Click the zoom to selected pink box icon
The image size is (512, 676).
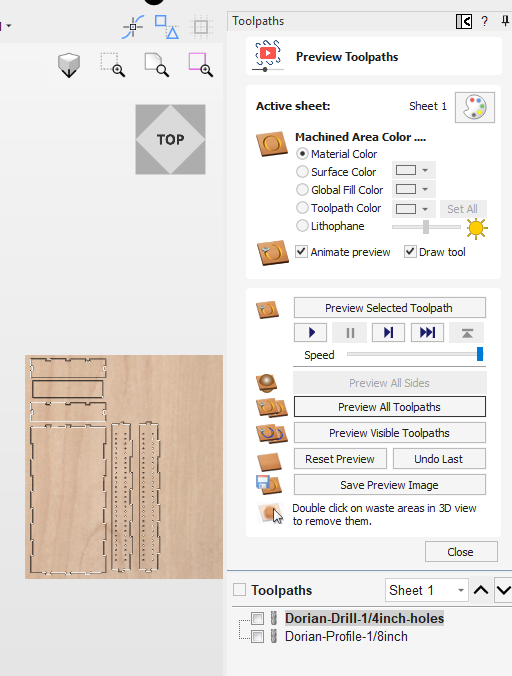click(200, 65)
